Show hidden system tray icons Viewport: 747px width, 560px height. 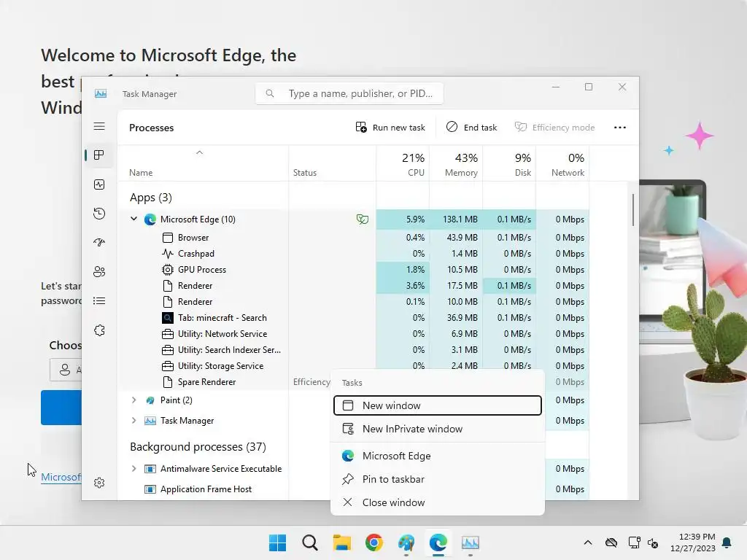pos(588,542)
